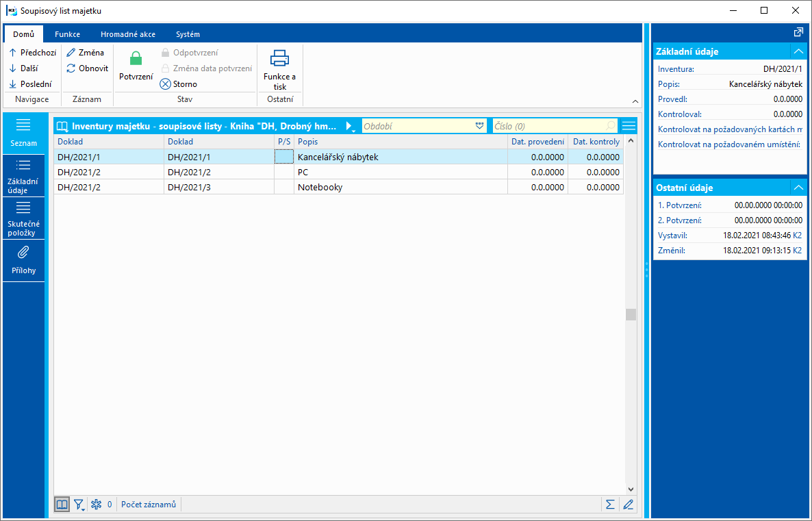Click the snowflake freeze icon
The height and width of the screenshot is (521, 812).
click(97, 505)
